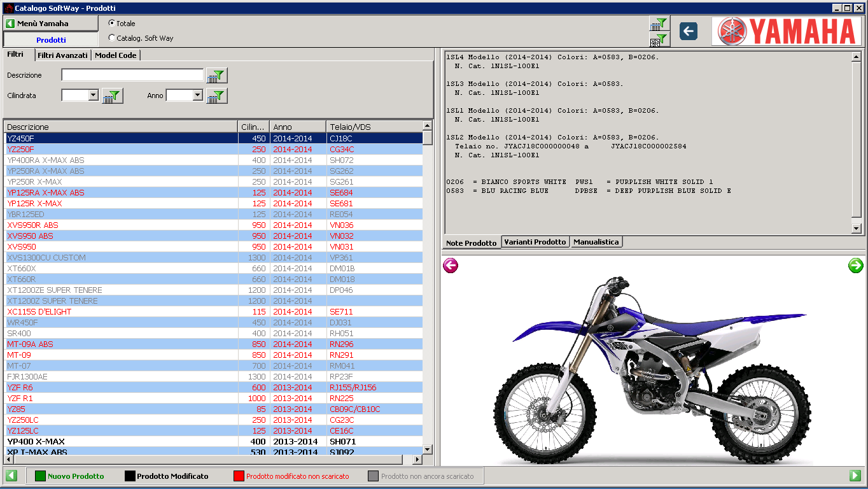868x489 pixels.
Task: Select the XT1200ZE SUPER TENERE row
Action: (213, 290)
